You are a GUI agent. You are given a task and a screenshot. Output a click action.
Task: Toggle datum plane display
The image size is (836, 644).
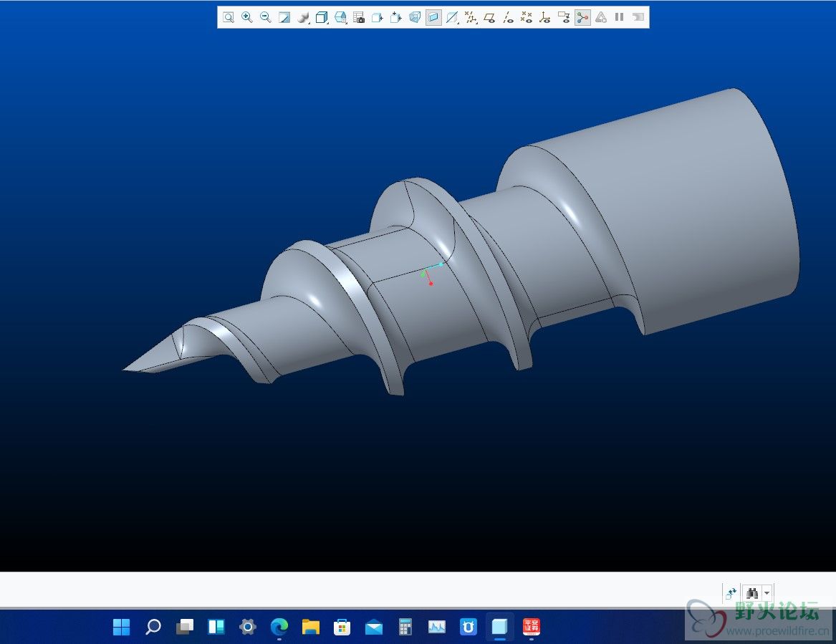(489, 18)
